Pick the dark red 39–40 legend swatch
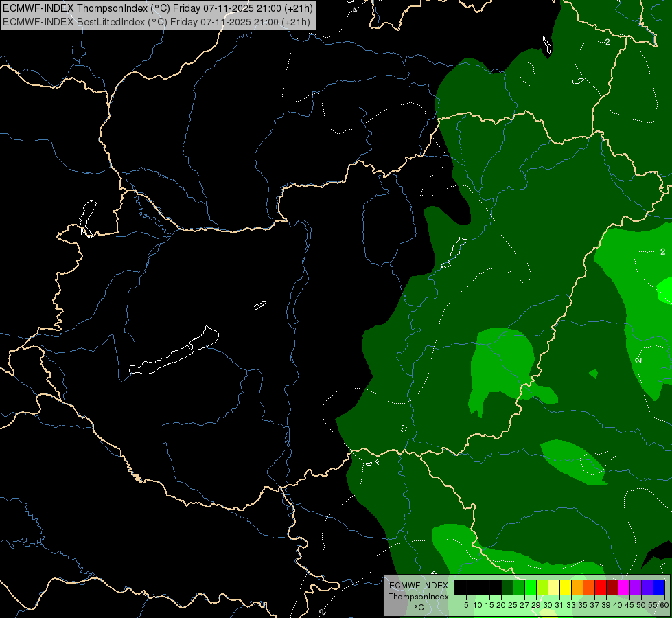The image size is (672, 618). [x=612, y=587]
